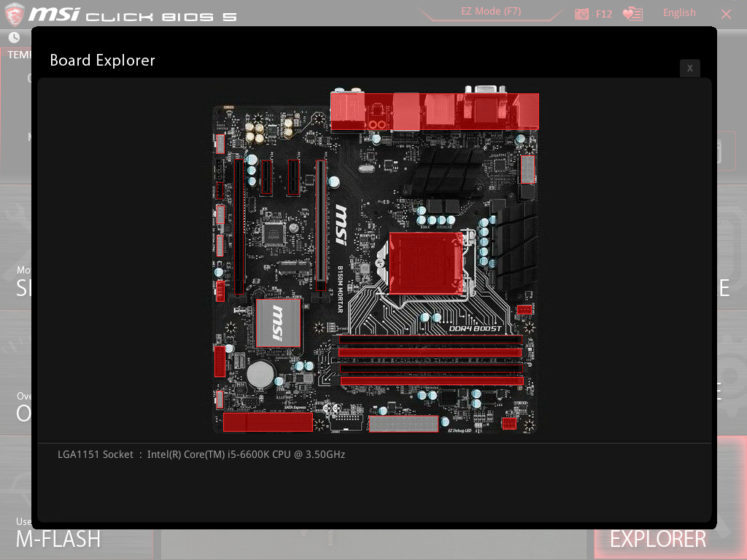Select the long PCIe slot at the board edge
This screenshot has height=560, width=747.
pos(239,227)
